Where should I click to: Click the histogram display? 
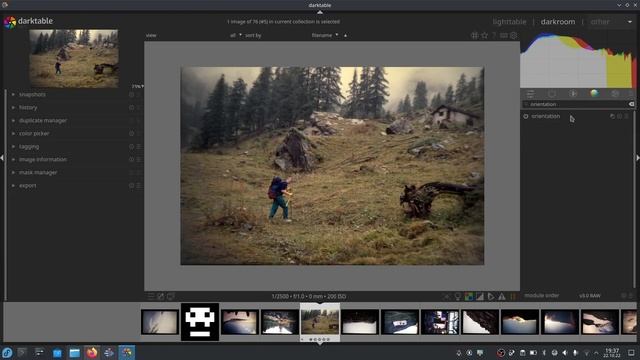[x=578, y=60]
